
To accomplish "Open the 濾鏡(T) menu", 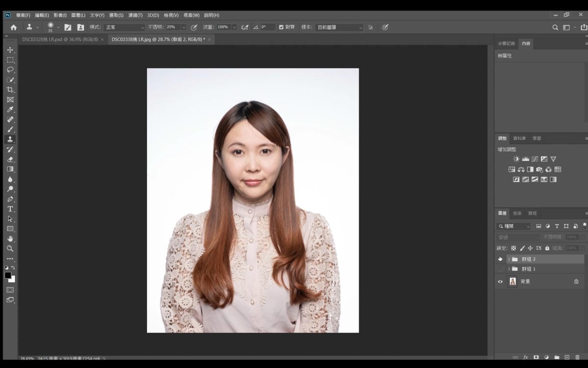I will [x=135, y=15].
